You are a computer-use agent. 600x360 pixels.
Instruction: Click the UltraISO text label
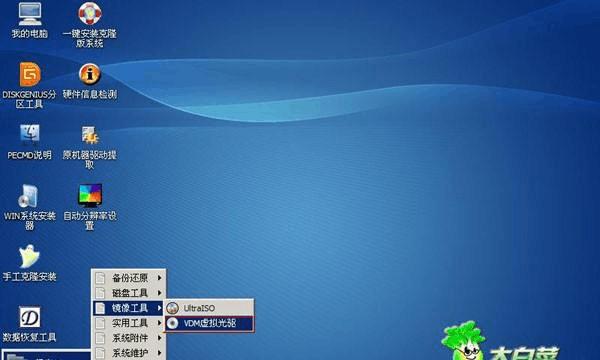[199, 308]
